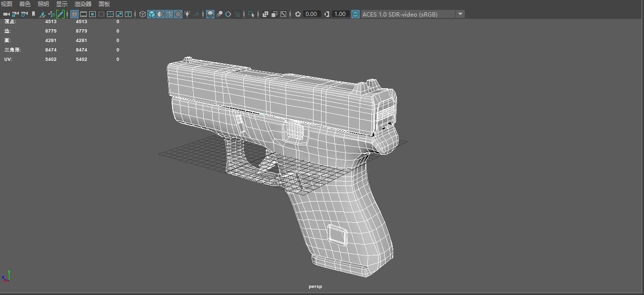
Task: Click the Exposure value field 0.00
Action: (311, 14)
